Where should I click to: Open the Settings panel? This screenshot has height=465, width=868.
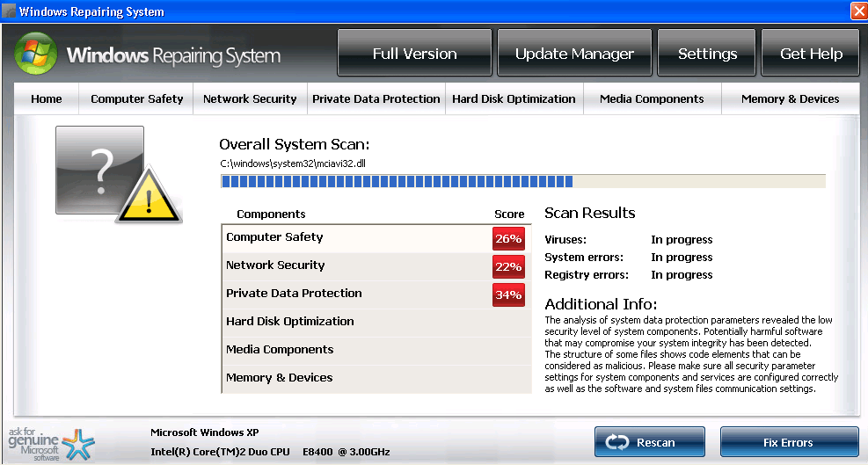[x=707, y=54]
